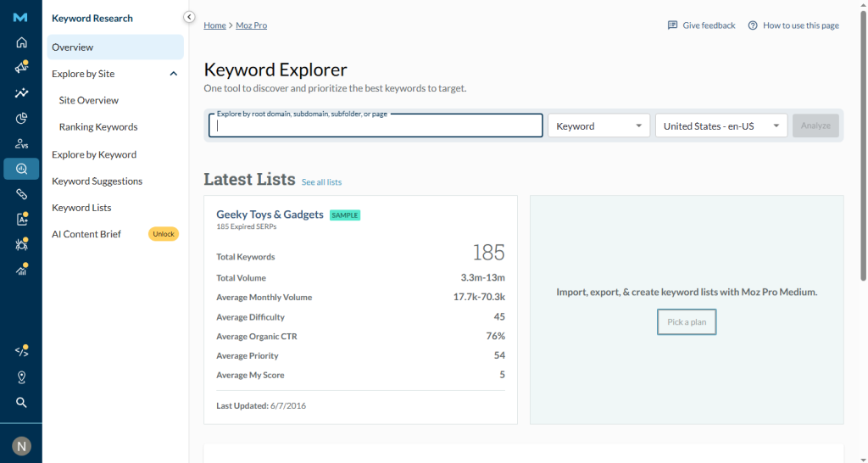Click the SAMPLE tag badge
This screenshot has height=463, width=868.
point(345,215)
